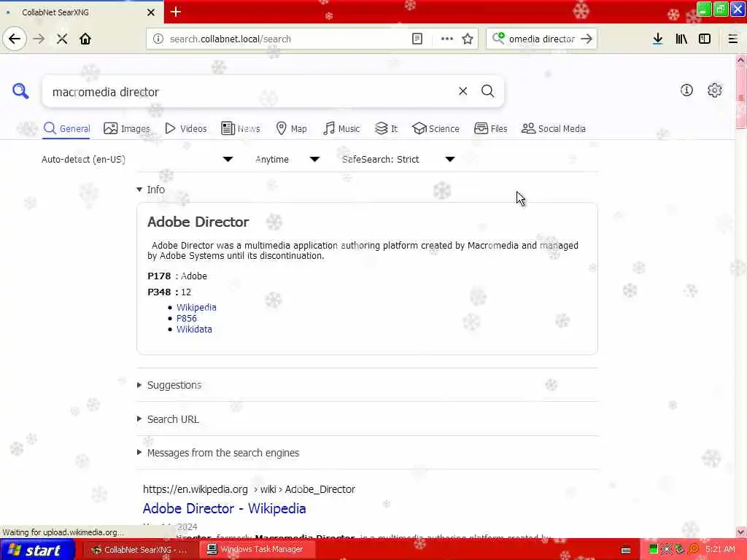Image resolution: width=747 pixels, height=560 pixels.
Task: Expand the Suggestions section
Action: [x=169, y=385]
